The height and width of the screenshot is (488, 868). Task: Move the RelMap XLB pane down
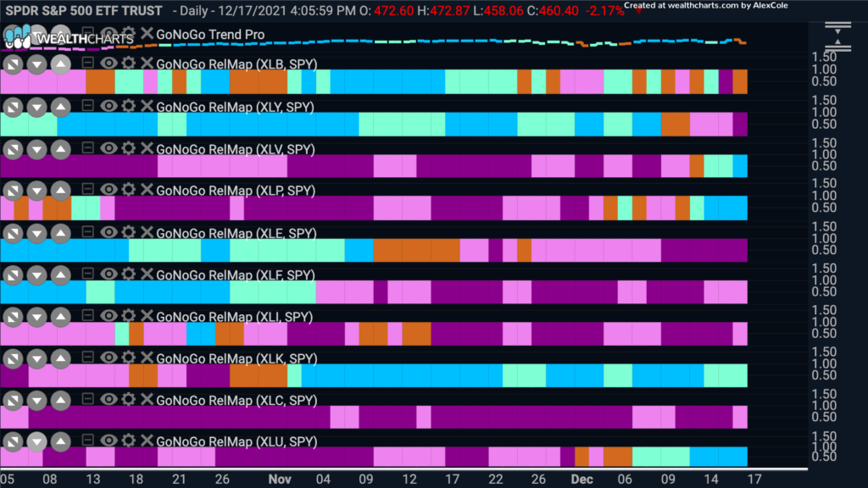36,64
